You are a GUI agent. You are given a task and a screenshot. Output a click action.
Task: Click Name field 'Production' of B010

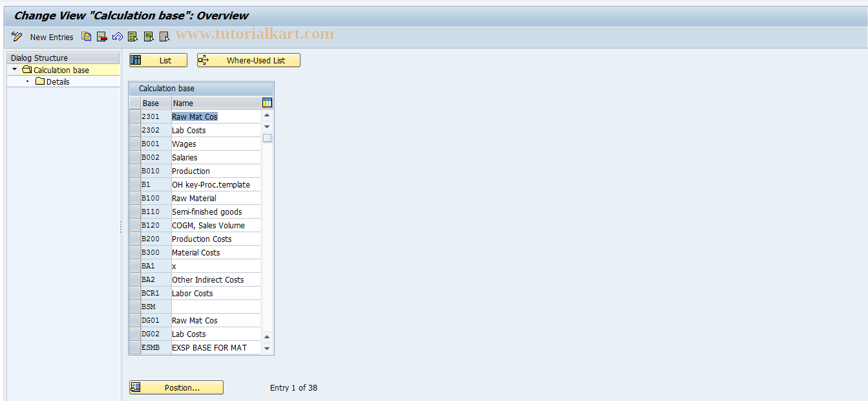tap(216, 171)
